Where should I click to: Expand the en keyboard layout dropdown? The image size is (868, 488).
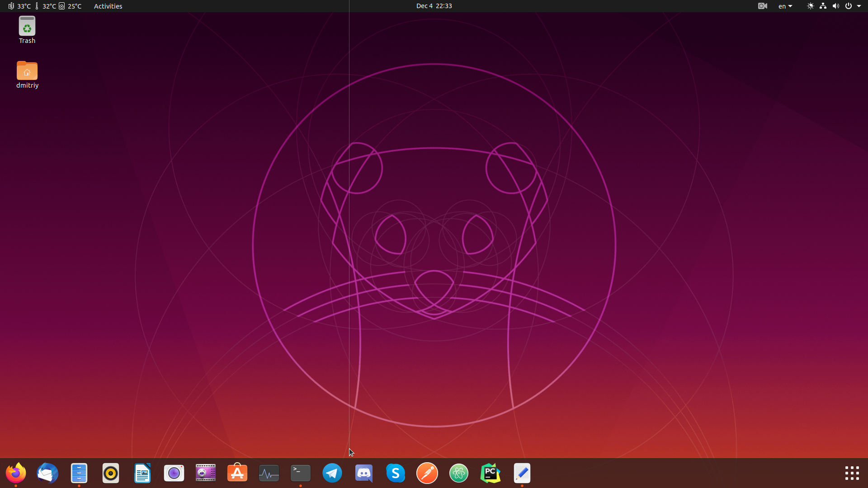click(x=785, y=6)
